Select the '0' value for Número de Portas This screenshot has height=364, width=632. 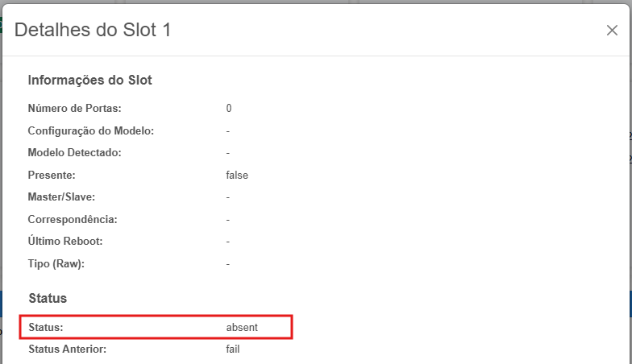(229, 108)
